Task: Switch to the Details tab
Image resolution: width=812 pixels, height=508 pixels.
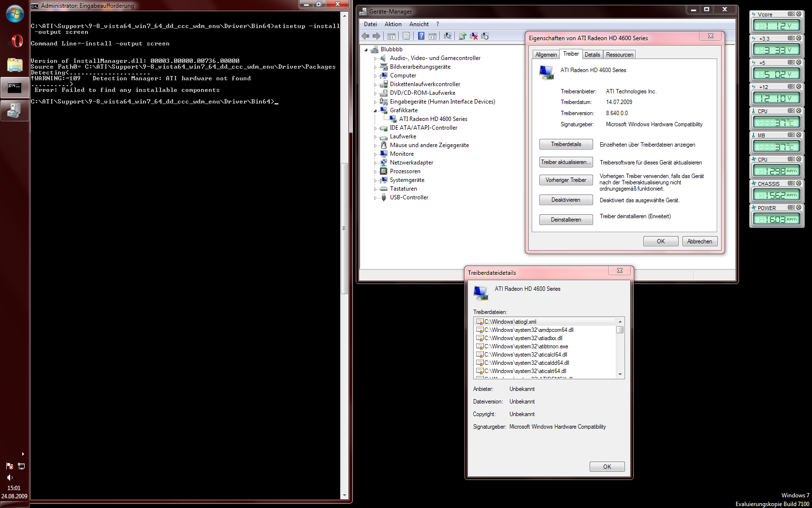Action: click(x=592, y=55)
